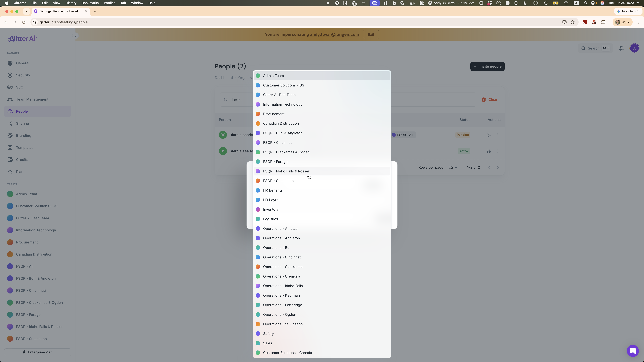
Task: Open the Intercom chat bubble
Action: [x=633, y=351]
